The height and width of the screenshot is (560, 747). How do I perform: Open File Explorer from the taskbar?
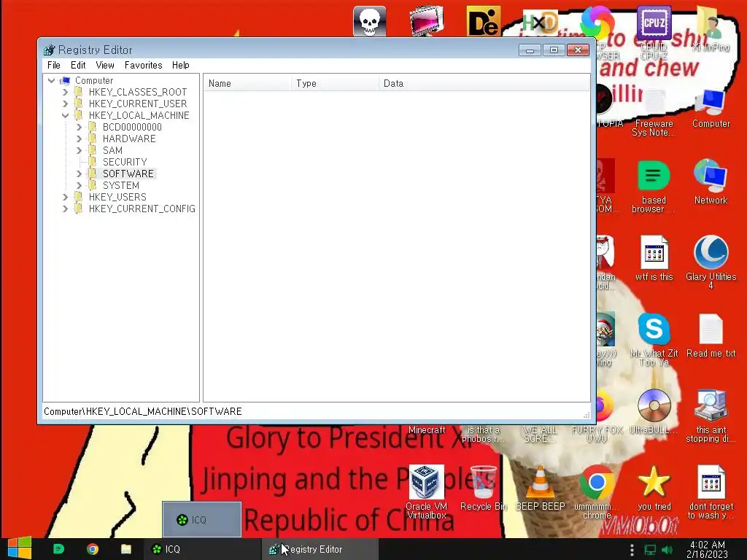pyautogui.click(x=125, y=549)
